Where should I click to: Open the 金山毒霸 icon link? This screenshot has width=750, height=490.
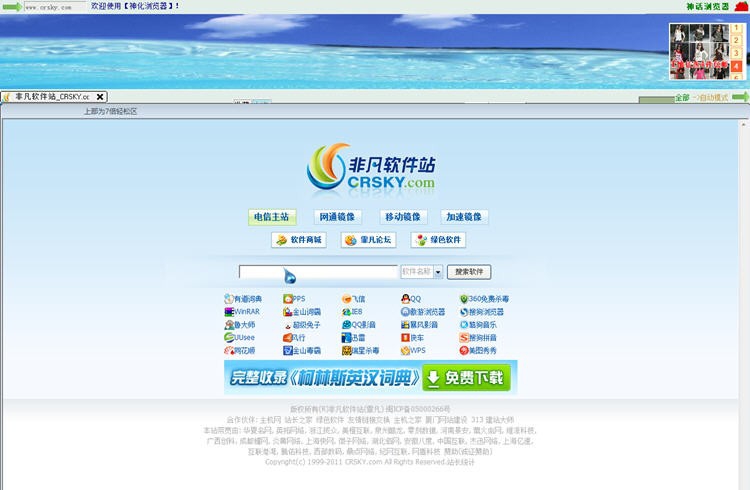[302, 351]
